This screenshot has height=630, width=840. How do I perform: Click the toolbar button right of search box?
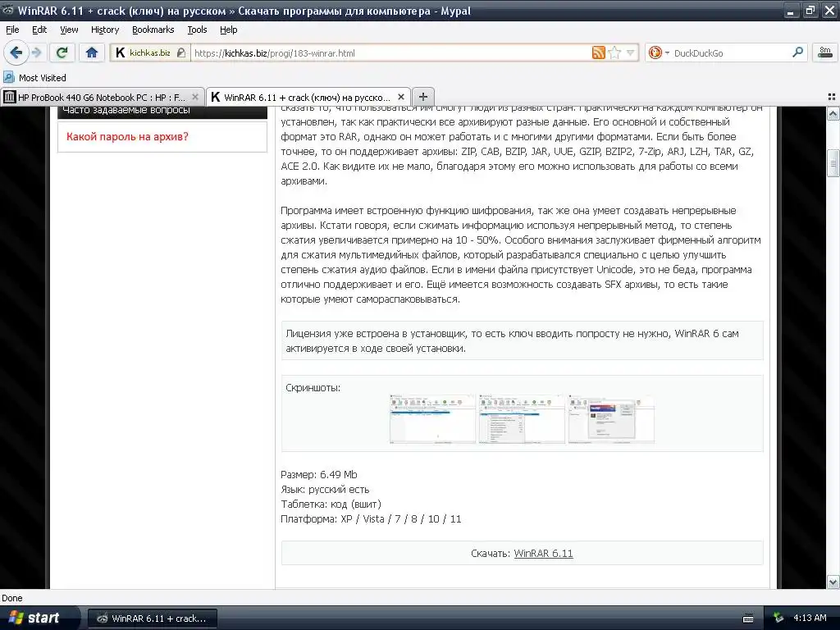(x=825, y=52)
